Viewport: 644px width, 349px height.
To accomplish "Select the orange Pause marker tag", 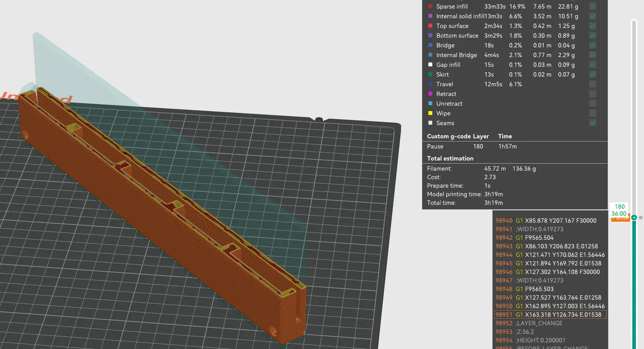I will pyautogui.click(x=620, y=219).
